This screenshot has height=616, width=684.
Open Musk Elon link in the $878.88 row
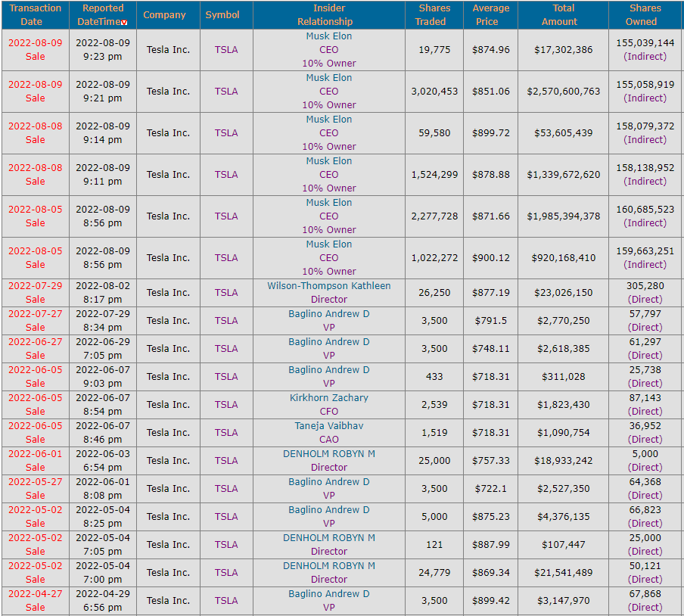click(x=329, y=161)
